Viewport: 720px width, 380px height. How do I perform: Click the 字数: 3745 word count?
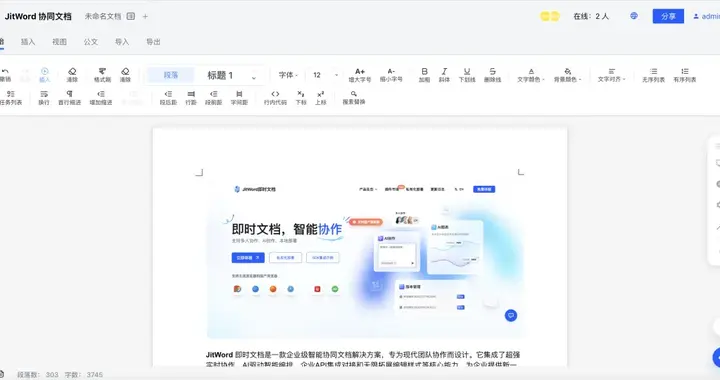pos(84,374)
